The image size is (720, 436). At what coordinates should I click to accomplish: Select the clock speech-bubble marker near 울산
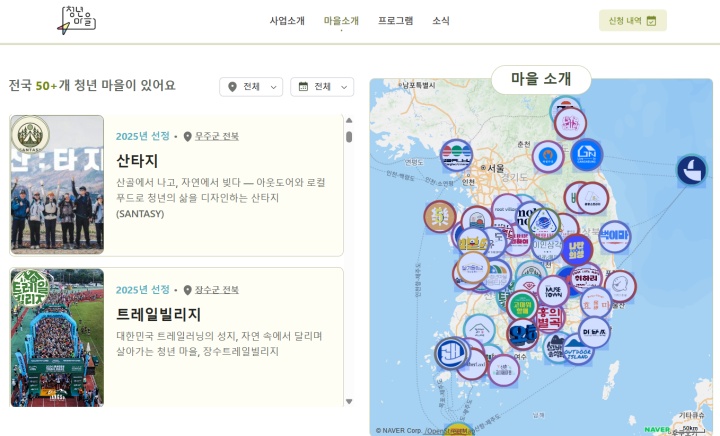coord(620,286)
